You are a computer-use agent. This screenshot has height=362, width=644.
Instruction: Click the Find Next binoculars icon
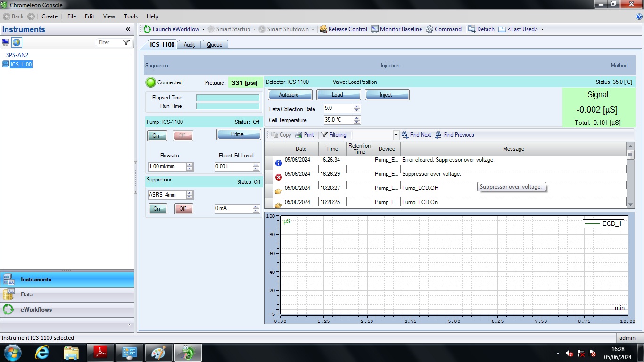click(405, 135)
